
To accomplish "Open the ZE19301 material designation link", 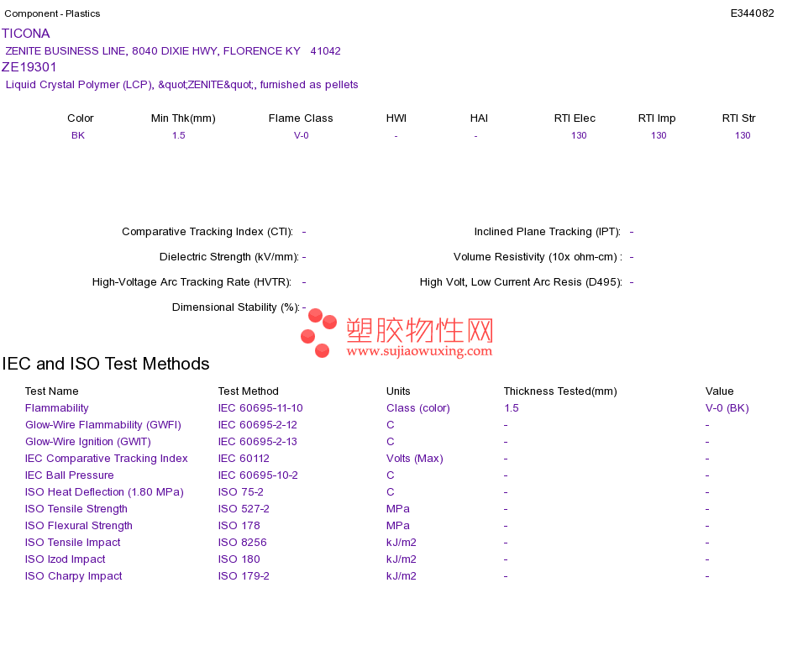I will click(x=29, y=67).
